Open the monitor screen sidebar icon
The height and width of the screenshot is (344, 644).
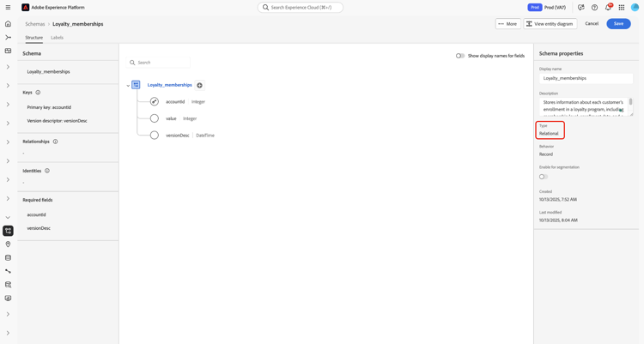(x=8, y=299)
